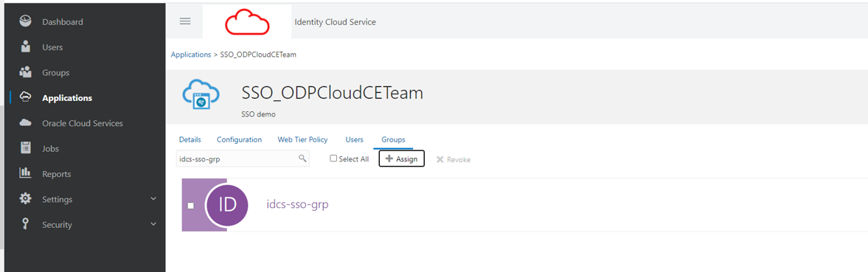
Task: Switch to the Configuration tab
Action: click(239, 140)
